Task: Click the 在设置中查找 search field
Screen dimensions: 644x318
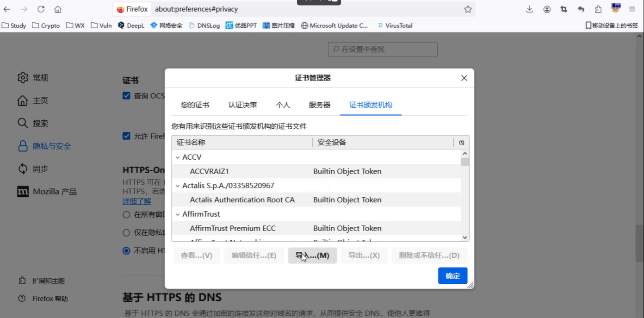Action: pyautogui.click(x=383, y=49)
